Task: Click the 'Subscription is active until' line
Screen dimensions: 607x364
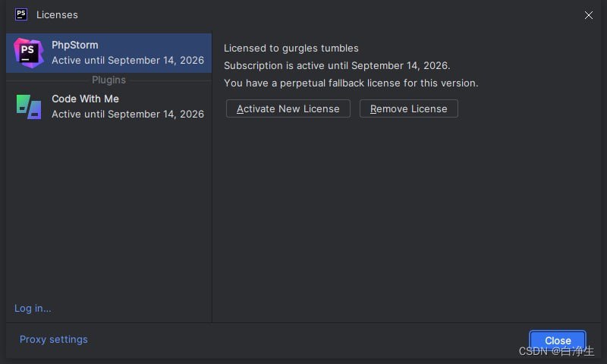Action: (337, 65)
